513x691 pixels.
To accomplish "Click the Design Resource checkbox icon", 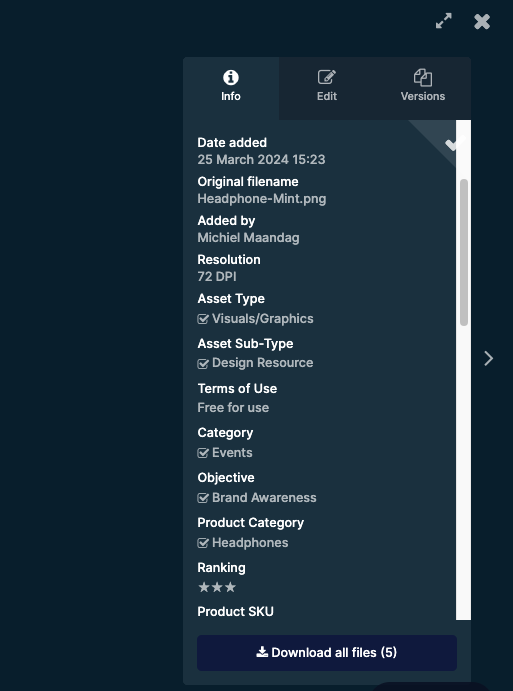I will [x=203, y=363].
